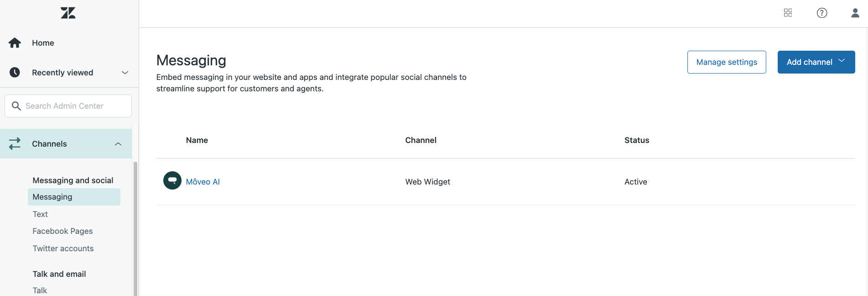Open Twitter accounts in sidebar
This screenshot has width=868, height=296.
[63, 248]
